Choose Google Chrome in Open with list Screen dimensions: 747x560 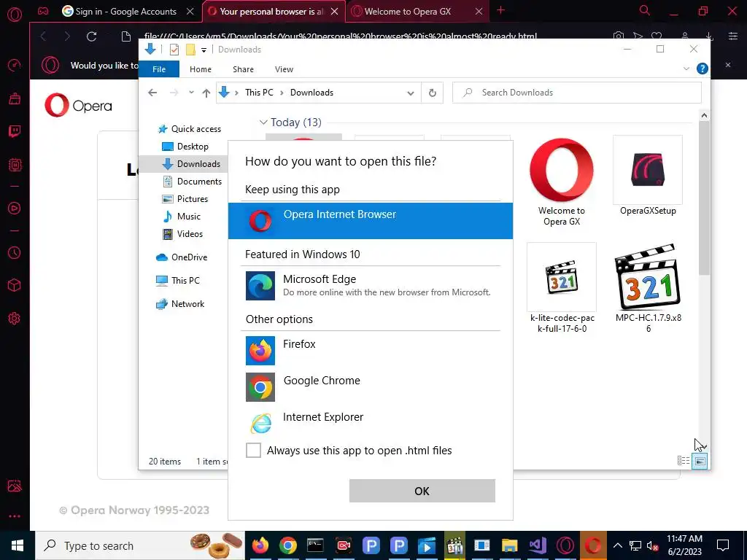pyautogui.click(x=370, y=386)
